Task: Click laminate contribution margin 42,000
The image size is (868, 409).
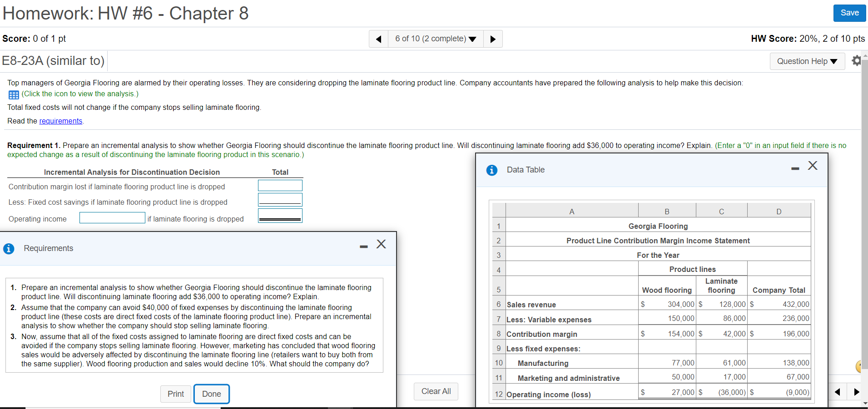Action: click(x=734, y=334)
